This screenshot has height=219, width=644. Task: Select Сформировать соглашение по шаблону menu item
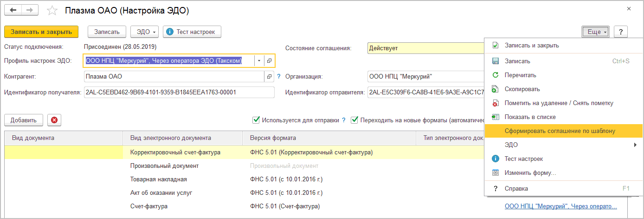click(x=560, y=131)
